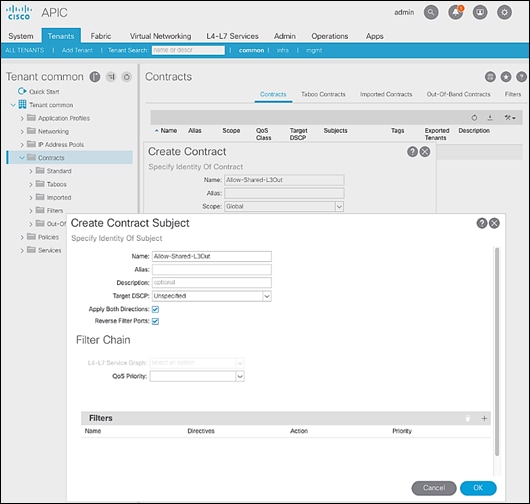This screenshot has height=504, width=530.
Task: Open the Operations menu tab
Action: point(330,36)
